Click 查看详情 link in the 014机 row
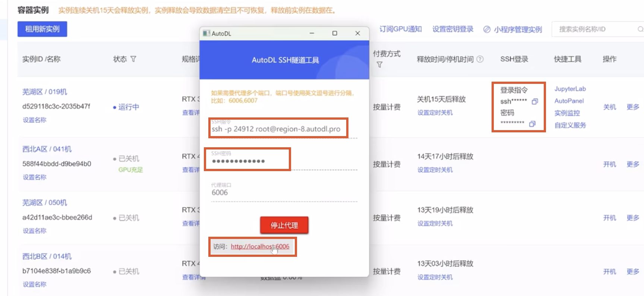This screenshot has width=644, height=296. (194, 277)
